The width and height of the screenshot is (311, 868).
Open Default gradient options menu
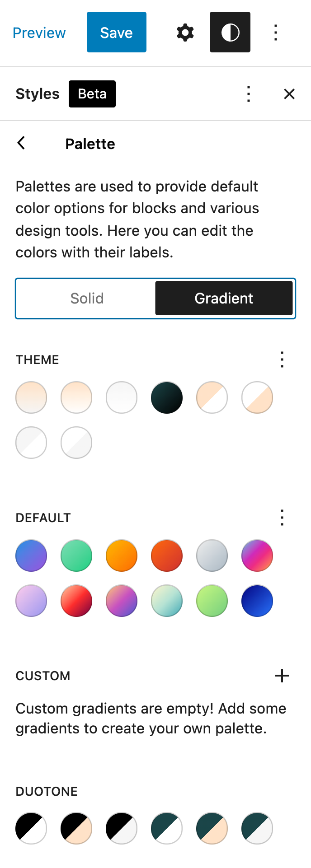point(282,518)
